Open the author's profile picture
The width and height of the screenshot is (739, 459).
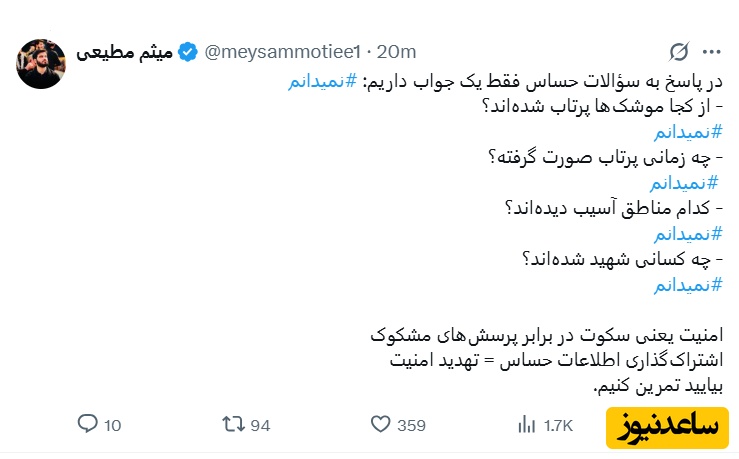point(41,63)
